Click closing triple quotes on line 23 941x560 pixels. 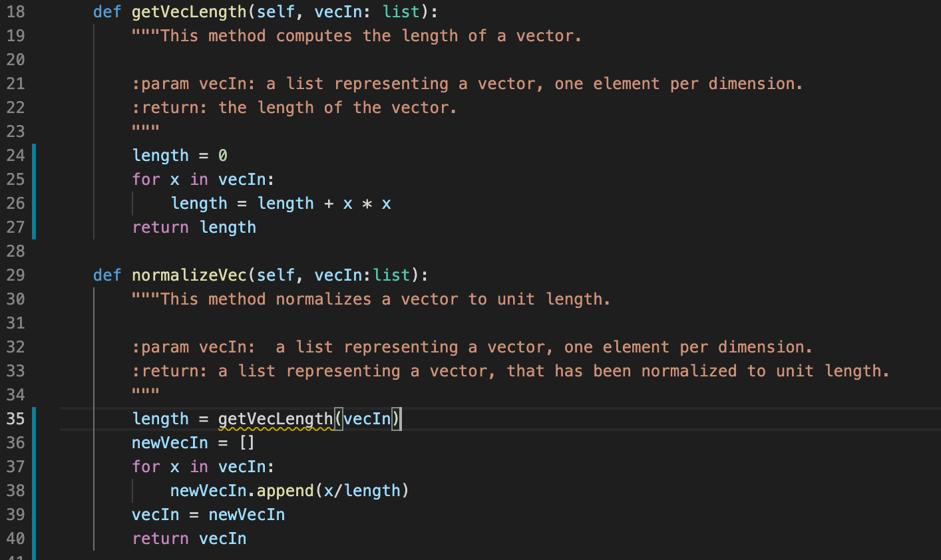point(146,129)
